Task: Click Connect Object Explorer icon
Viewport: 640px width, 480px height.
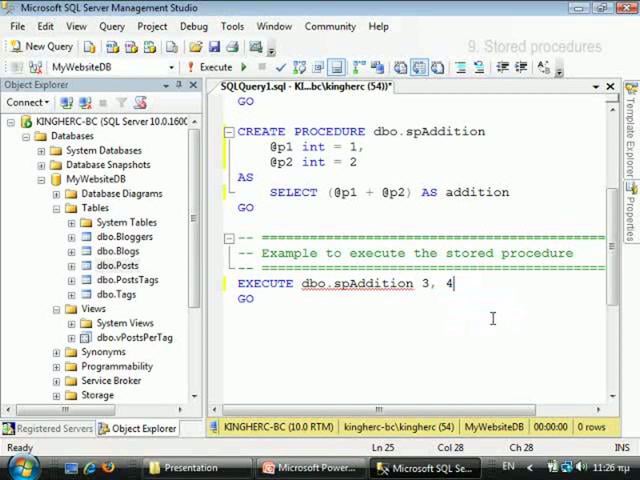Action: tap(66, 103)
